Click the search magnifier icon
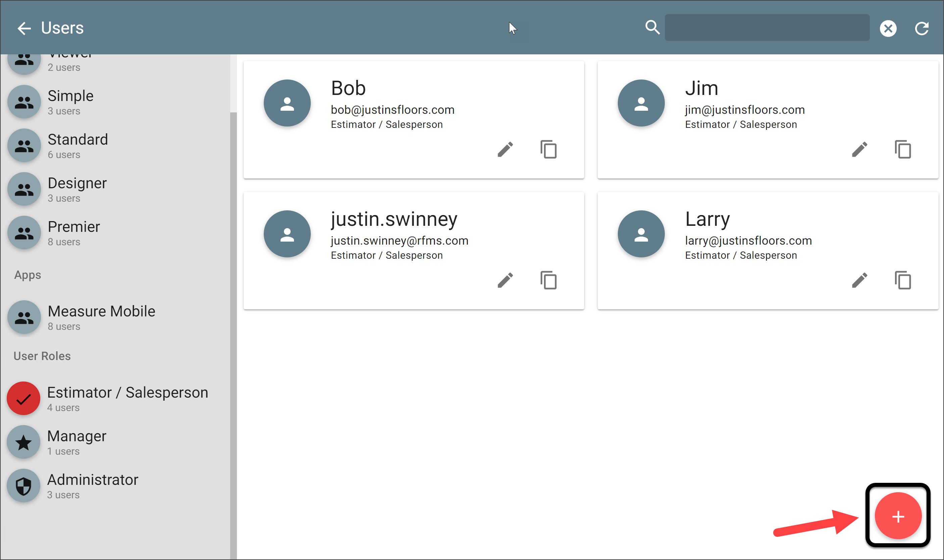 (x=652, y=28)
